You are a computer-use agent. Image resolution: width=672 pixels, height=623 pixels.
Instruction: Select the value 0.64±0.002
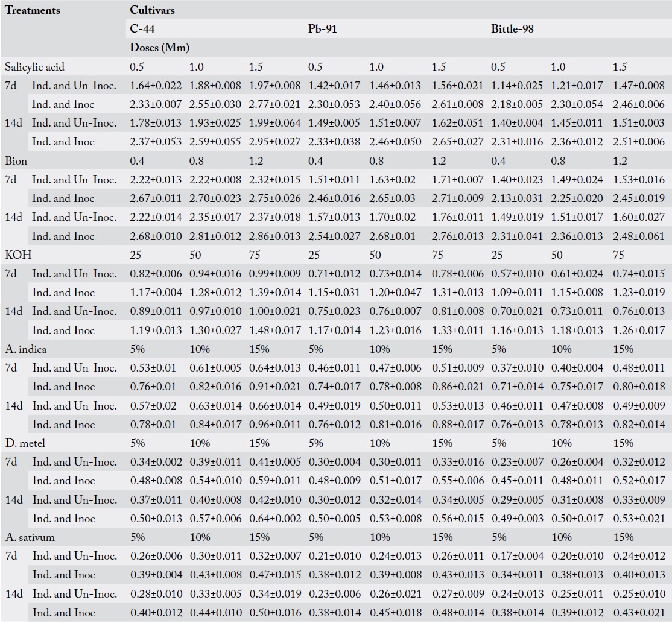pyautogui.click(x=274, y=519)
